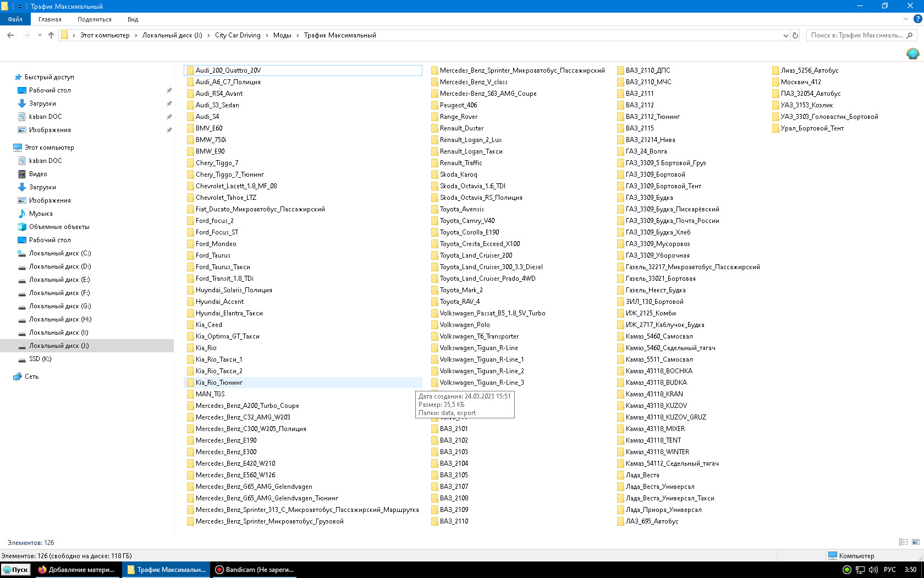Select Локальный диск (D:) drive
This screenshot has width=924, height=578.
tap(60, 266)
